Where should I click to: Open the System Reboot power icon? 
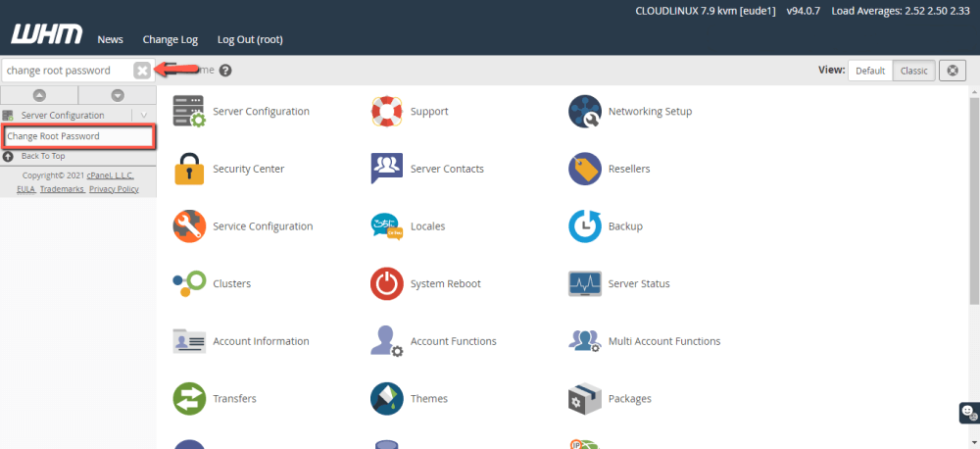pos(387,284)
